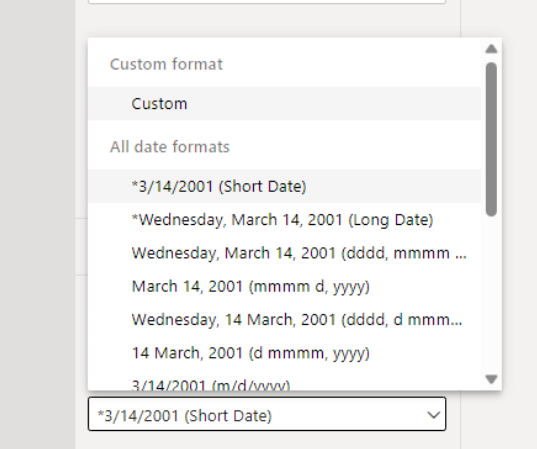
Task: Click the scroll up arrow of list
Action: click(491, 49)
